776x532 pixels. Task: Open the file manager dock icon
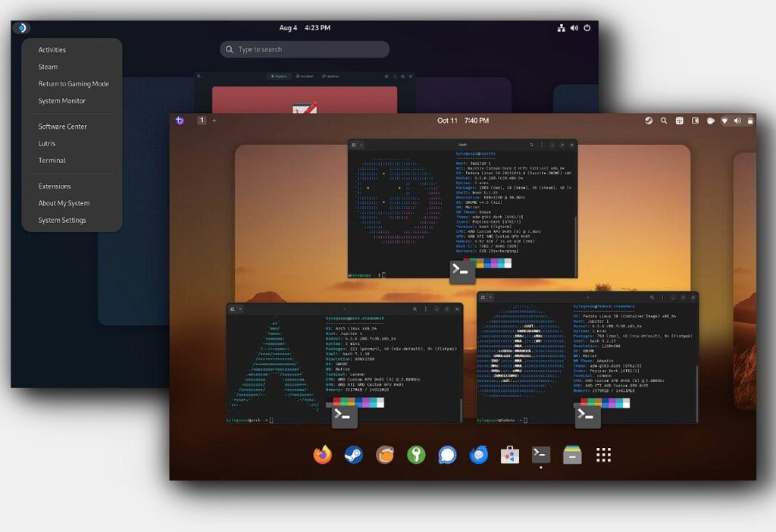tap(572, 455)
